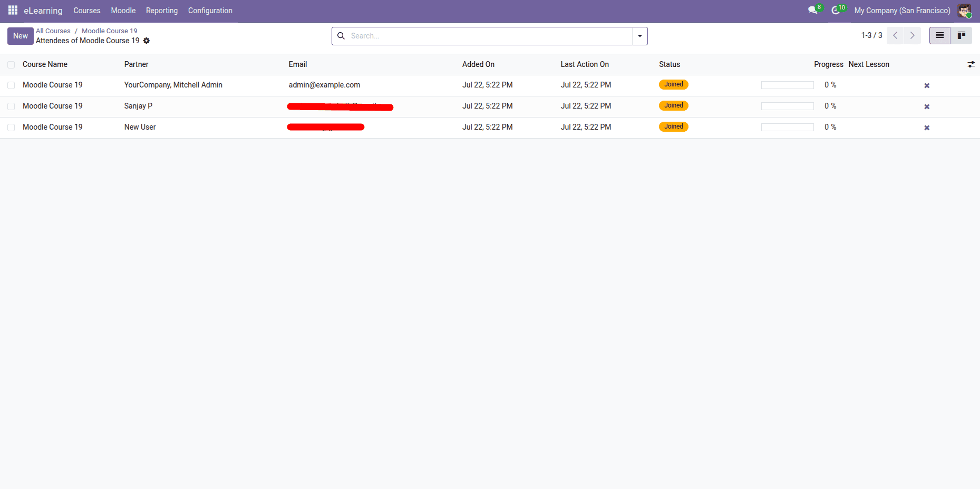Sort by the Next Lesson column

click(869, 64)
